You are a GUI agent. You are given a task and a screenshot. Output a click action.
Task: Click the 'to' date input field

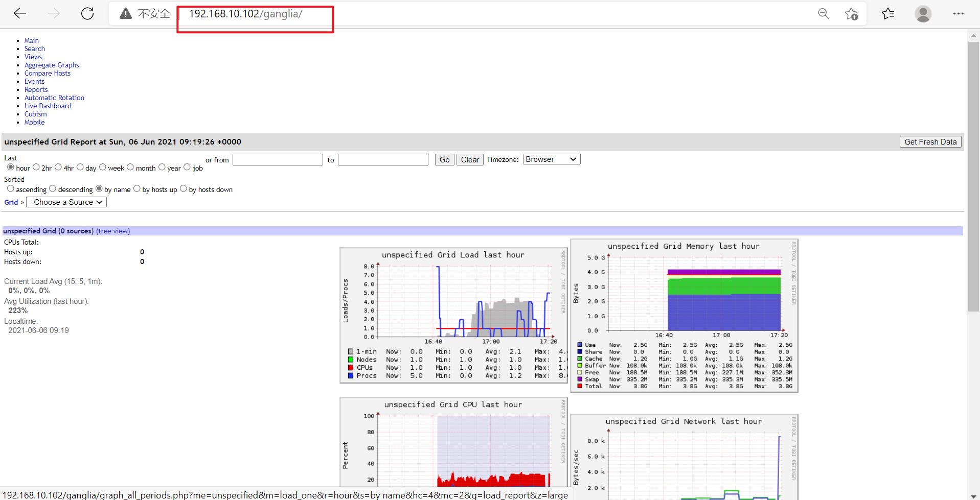383,160
